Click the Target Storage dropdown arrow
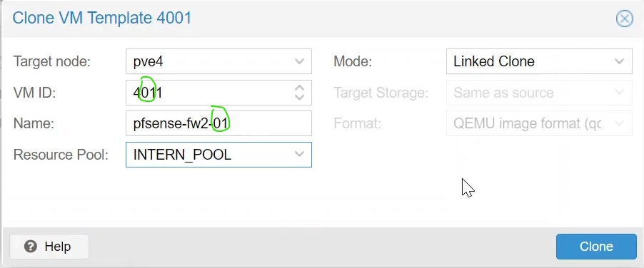This screenshot has height=268, width=644. click(619, 93)
